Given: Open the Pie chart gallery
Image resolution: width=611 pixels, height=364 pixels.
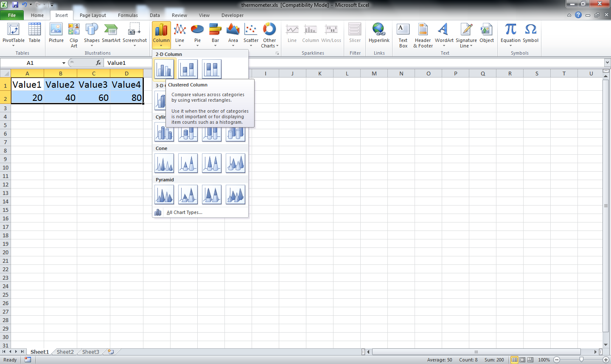Looking at the screenshot, I should (197, 35).
